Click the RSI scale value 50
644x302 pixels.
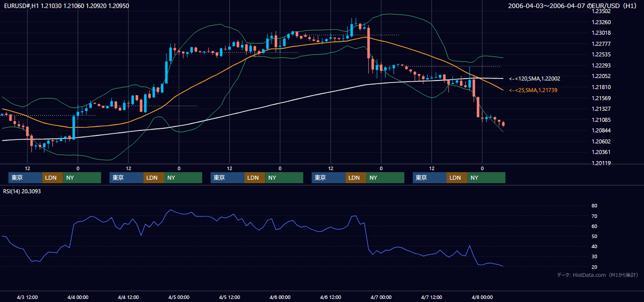pyautogui.click(x=594, y=236)
